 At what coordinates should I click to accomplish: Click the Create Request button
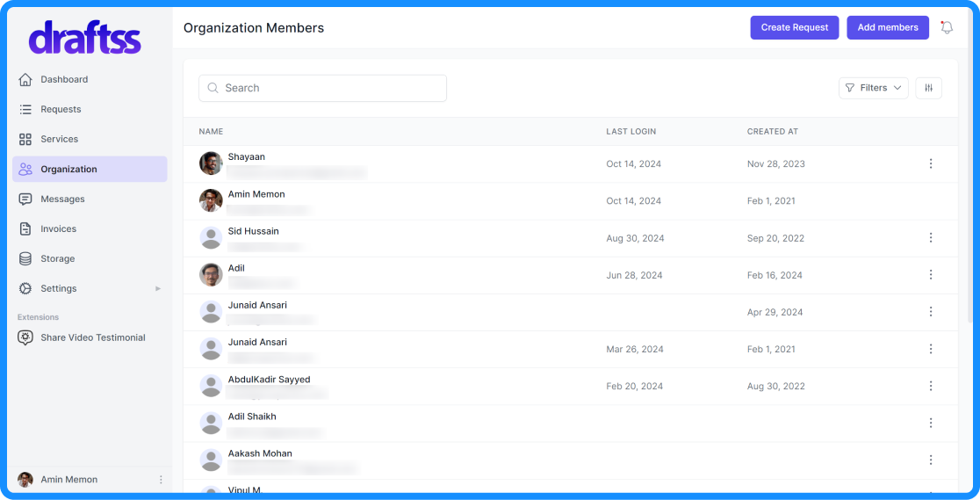click(794, 27)
